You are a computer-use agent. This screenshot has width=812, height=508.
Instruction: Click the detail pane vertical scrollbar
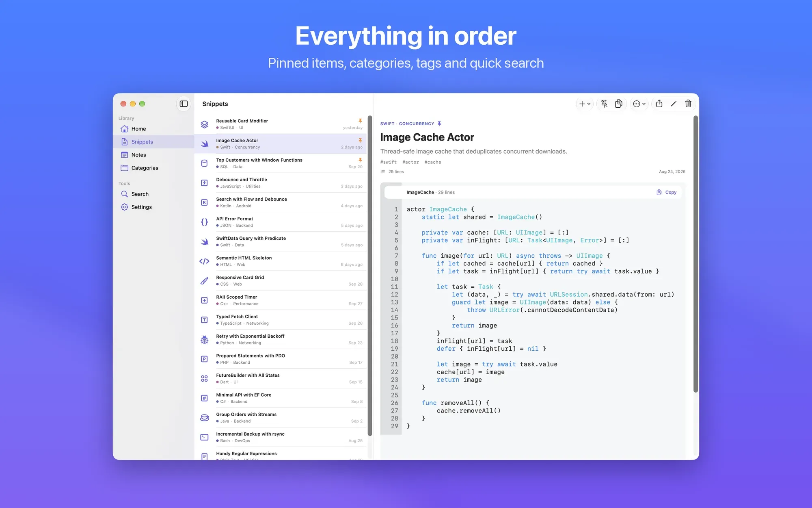tap(695, 254)
